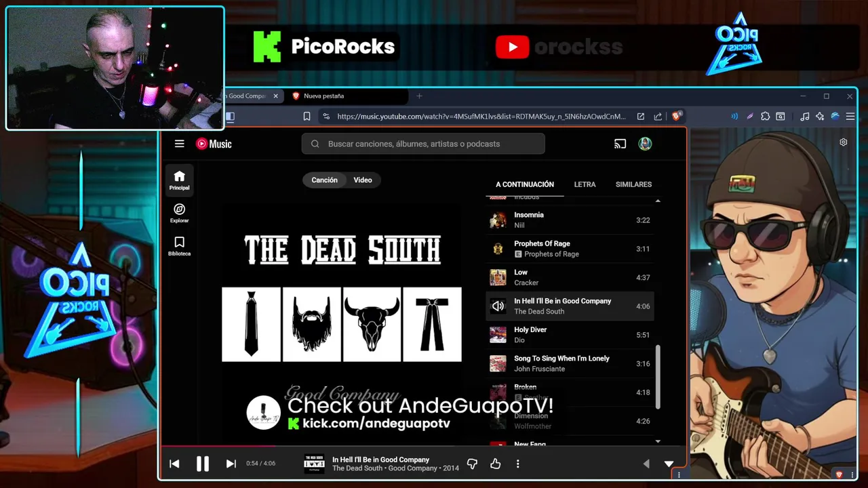This screenshot has width=868, height=488.
Task: Click the Insomnia album thumbnail
Action: coord(498,220)
